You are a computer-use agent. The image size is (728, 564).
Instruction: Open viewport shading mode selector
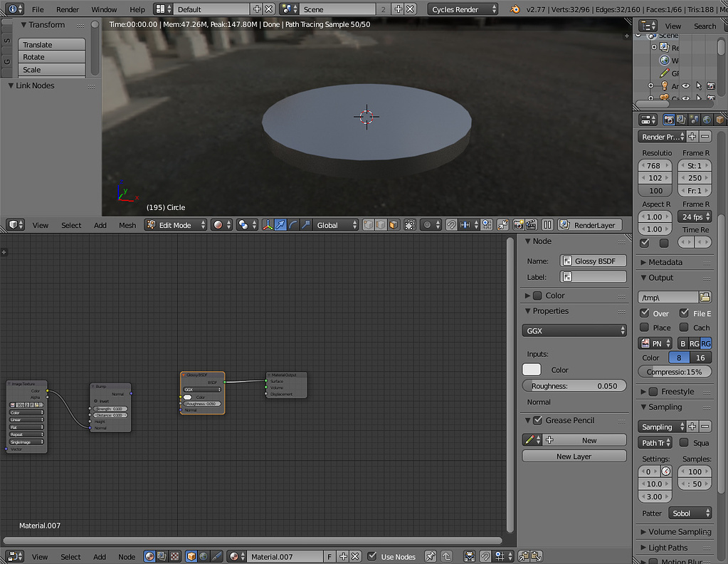click(221, 225)
